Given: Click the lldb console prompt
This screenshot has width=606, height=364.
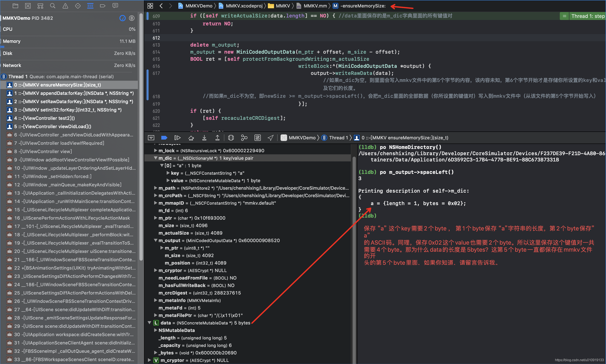Looking at the screenshot, I should pyautogui.click(x=368, y=216).
